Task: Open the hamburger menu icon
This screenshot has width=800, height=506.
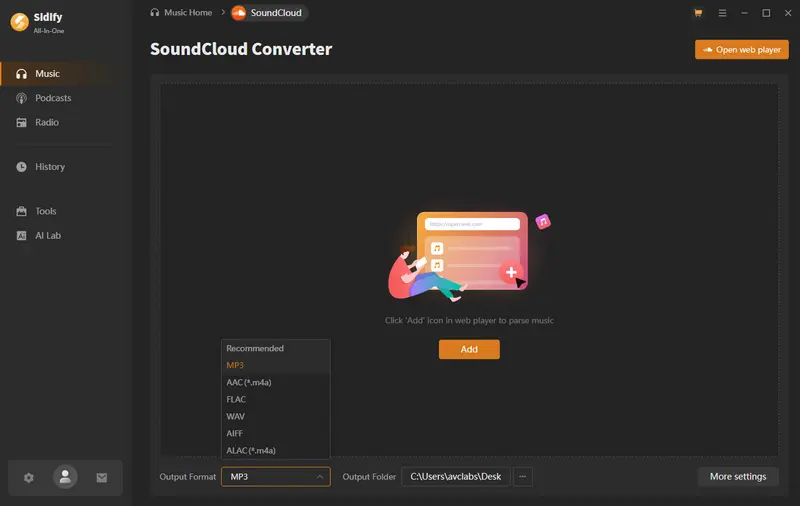Action: pos(722,13)
